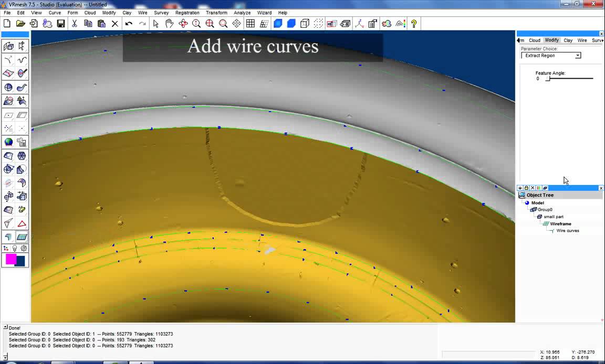This screenshot has height=364, width=605.
Task: Open a file using the folder icon
Action: [x=20, y=24]
